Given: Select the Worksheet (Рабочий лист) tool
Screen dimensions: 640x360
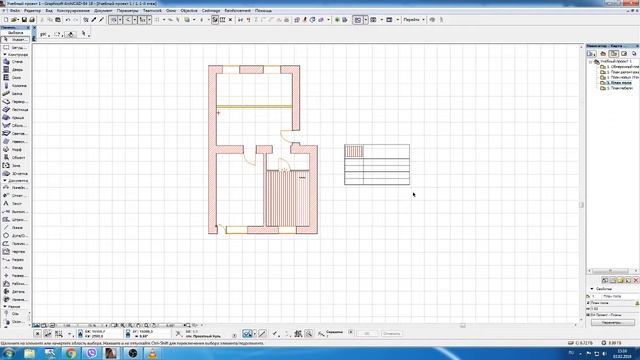Looking at the screenshot, I should coord(15,284).
